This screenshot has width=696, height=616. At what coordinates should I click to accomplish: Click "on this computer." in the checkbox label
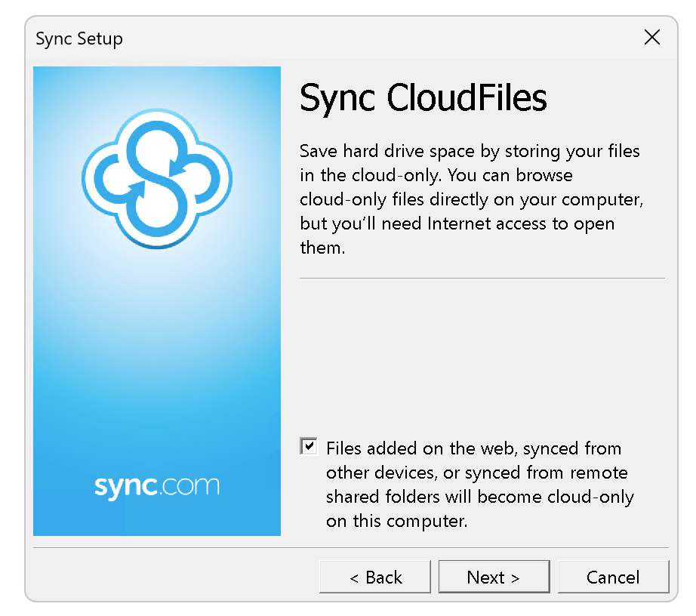(397, 521)
